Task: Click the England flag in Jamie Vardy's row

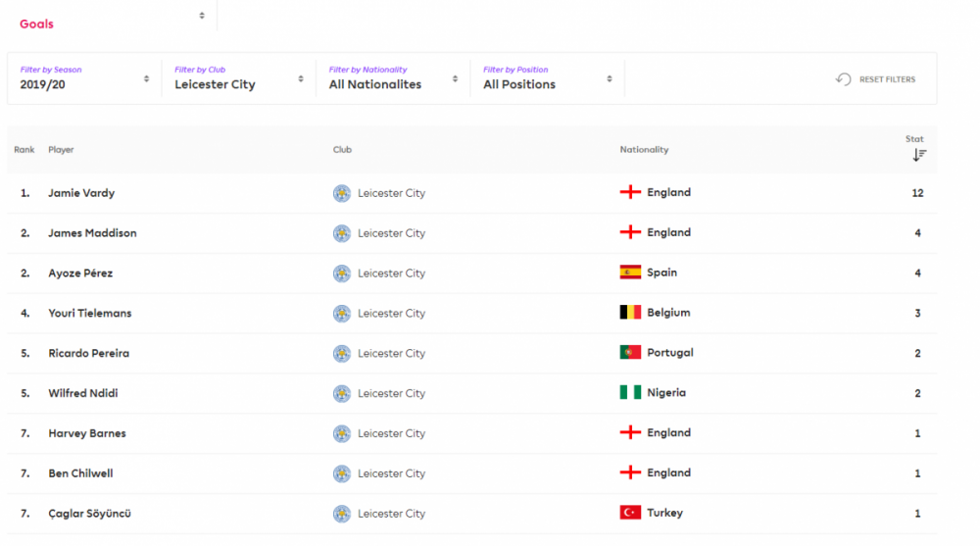Action: click(630, 192)
